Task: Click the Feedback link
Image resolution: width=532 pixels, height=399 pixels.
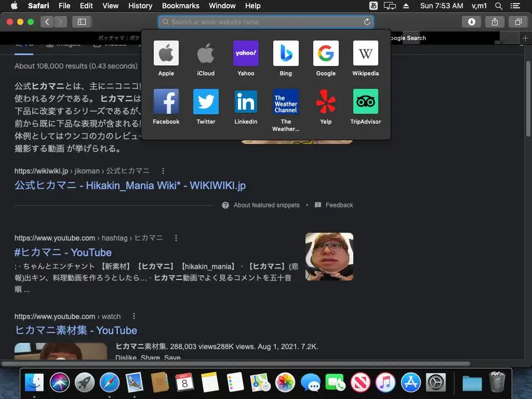Action: (339, 205)
